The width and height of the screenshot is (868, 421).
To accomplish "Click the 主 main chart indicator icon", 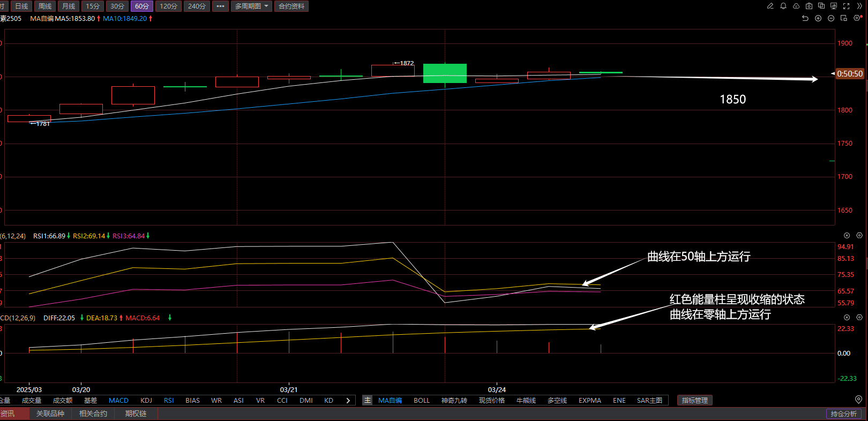I will 368,400.
